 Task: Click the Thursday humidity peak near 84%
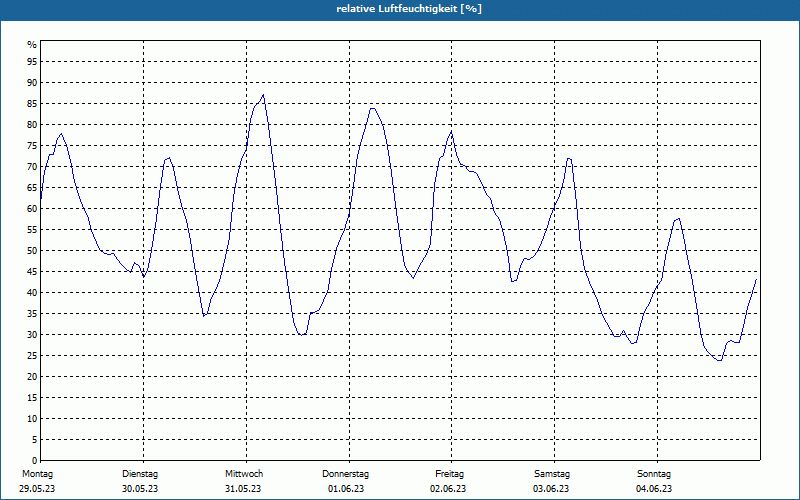point(372,108)
